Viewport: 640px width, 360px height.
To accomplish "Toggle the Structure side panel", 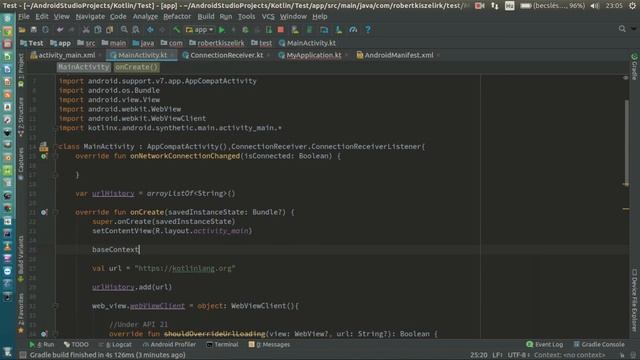I will click(x=21, y=117).
